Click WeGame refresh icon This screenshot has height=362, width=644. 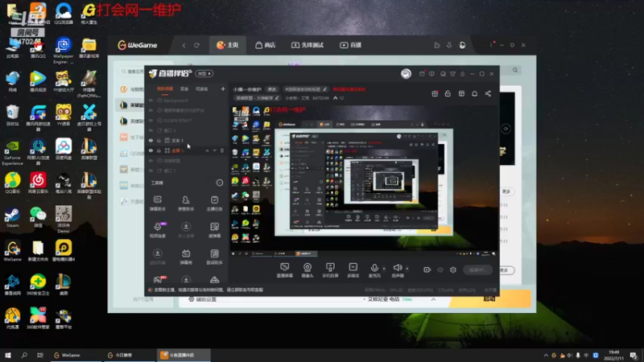pyautogui.click(x=196, y=45)
